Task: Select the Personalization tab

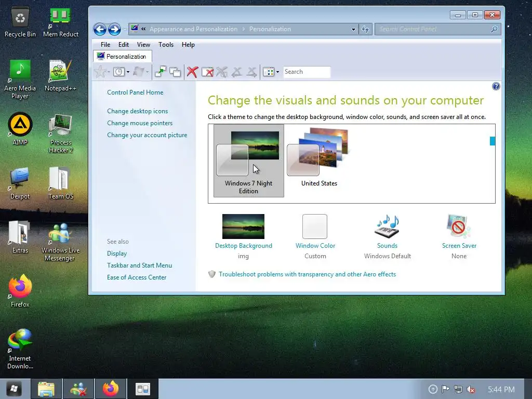Action: coord(122,56)
